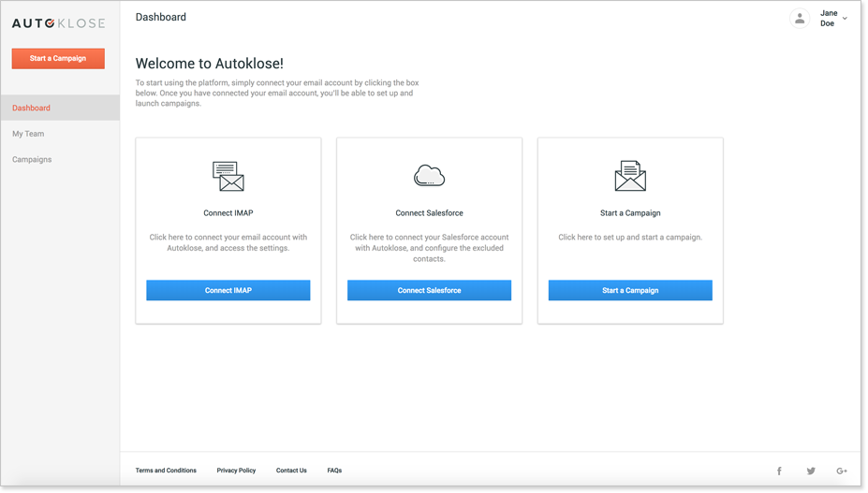
Task: Click the blue Connect Salesforce button
Action: [429, 291]
